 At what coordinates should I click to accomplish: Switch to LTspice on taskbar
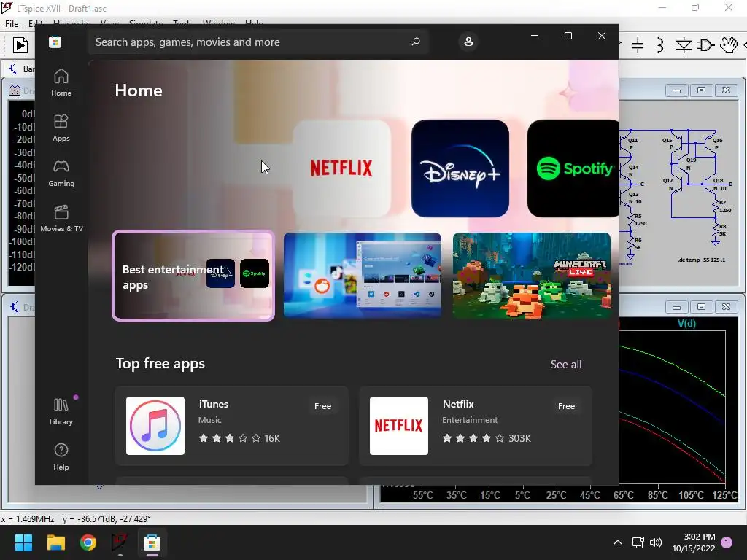[120, 542]
